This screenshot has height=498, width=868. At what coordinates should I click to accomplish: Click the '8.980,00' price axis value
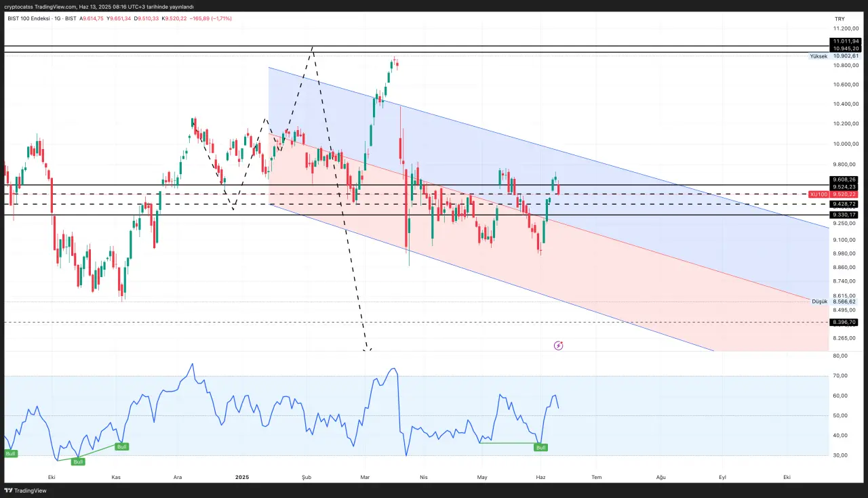tap(845, 253)
